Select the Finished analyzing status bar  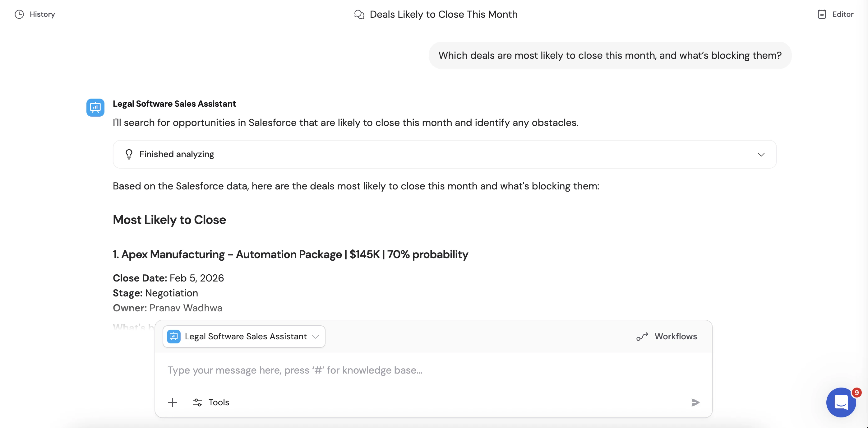(445, 154)
